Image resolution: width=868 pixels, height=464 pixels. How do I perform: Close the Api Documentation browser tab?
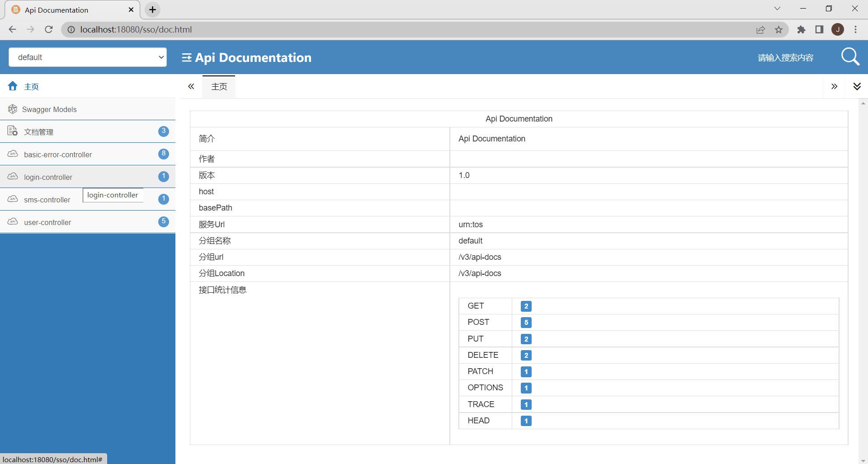click(x=131, y=9)
